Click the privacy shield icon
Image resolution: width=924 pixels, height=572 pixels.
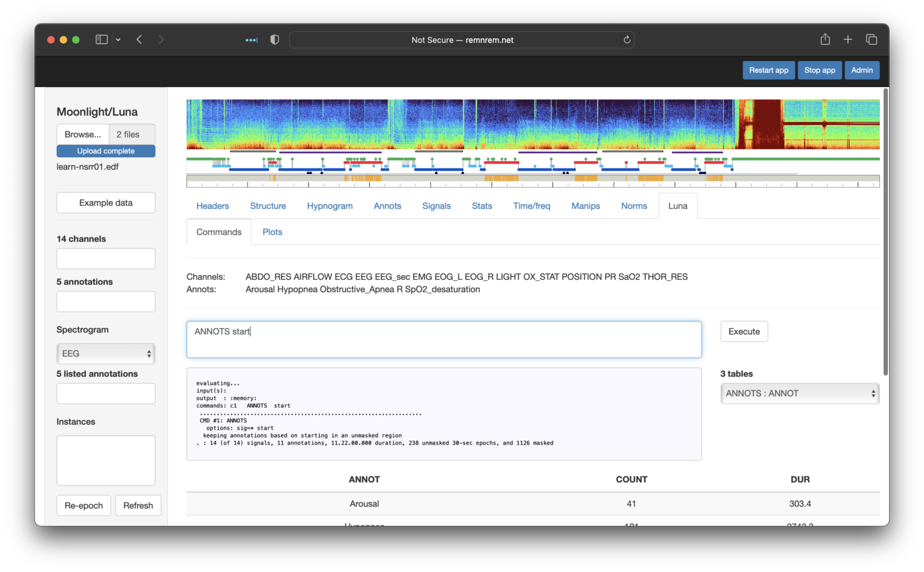274,40
